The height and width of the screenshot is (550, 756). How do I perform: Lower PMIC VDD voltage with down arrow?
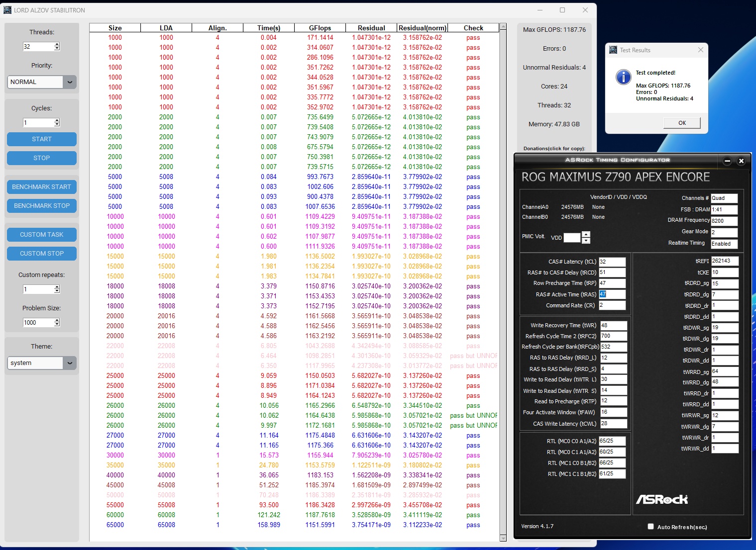click(586, 241)
